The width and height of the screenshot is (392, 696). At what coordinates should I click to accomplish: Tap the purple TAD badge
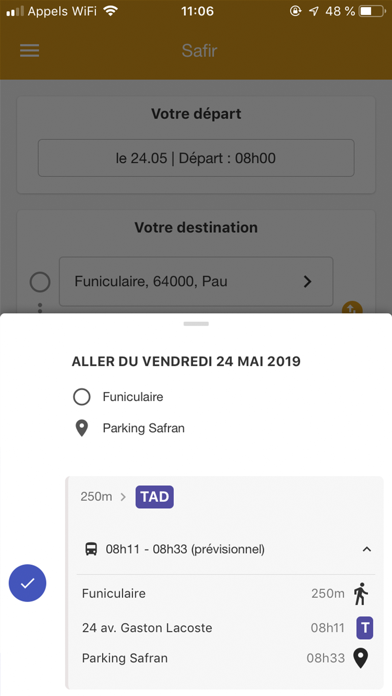click(x=154, y=497)
